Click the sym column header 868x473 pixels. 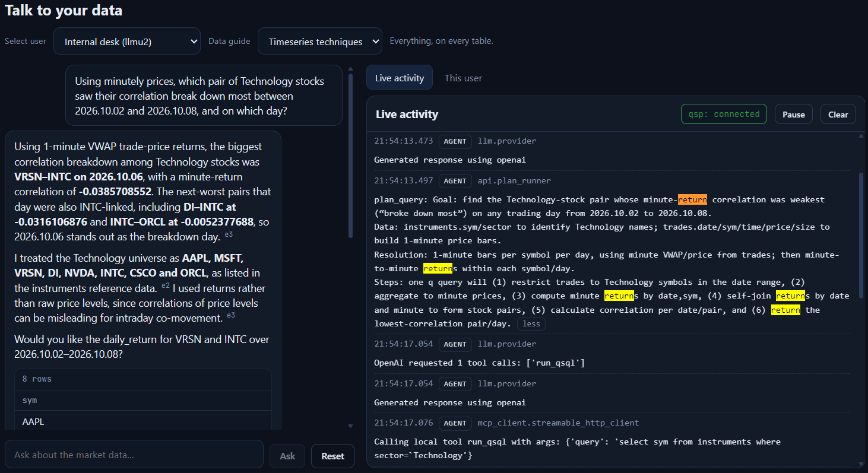[30, 401]
